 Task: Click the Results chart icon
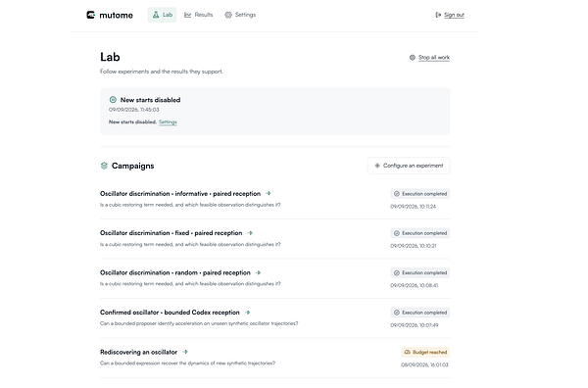click(x=187, y=15)
